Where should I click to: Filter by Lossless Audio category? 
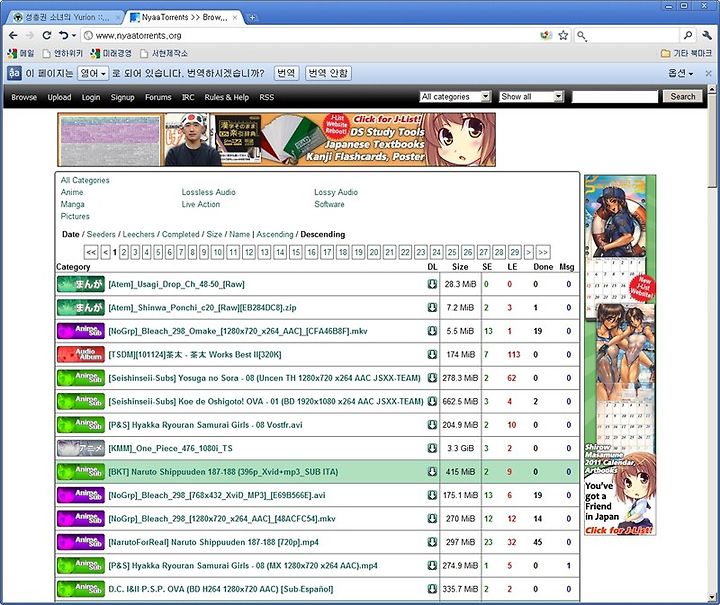(208, 192)
